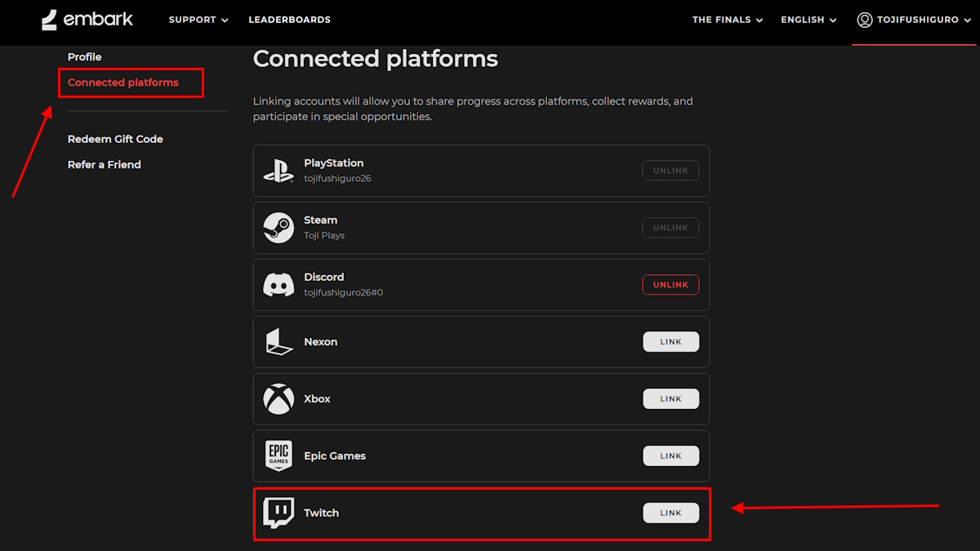Click the Embark logo icon
This screenshot has height=551, width=980.
pos(49,20)
